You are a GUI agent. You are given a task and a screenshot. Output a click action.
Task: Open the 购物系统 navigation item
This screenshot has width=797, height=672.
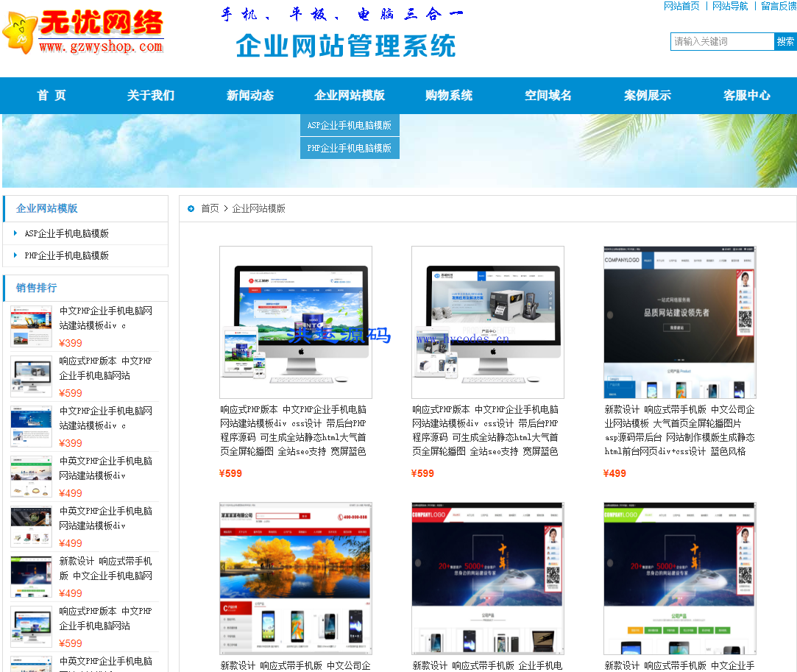tap(449, 95)
